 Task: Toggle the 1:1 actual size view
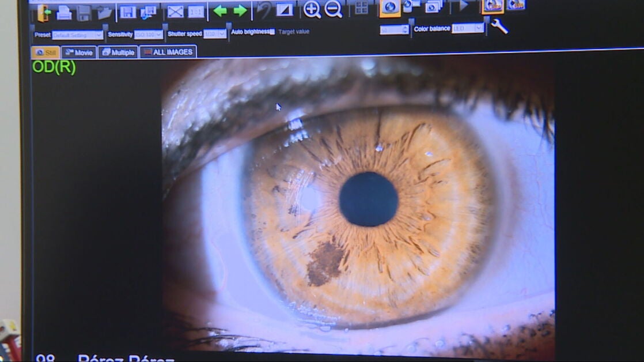196,12
